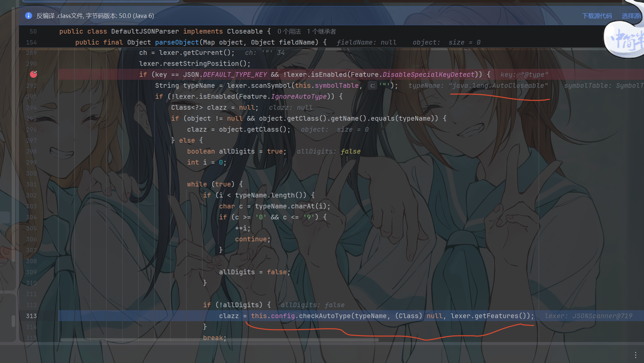Click the 选择源 link
The image size is (644, 363).
[x=631, y=16]
